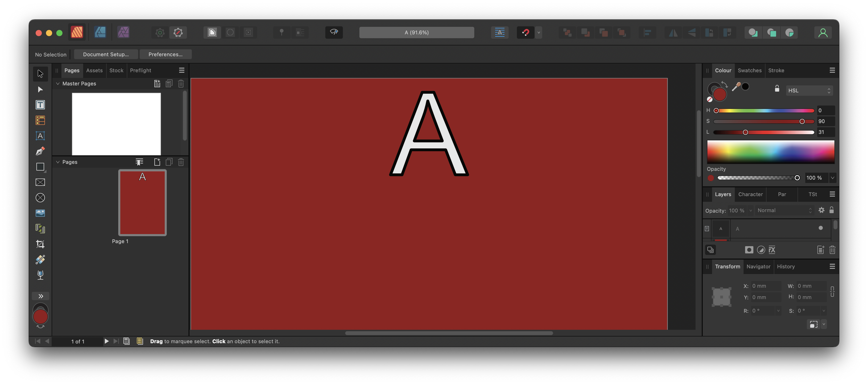Select the Table tool
Image resolution: width=868 pixels, height=385 pixels.
click(40, 120)
